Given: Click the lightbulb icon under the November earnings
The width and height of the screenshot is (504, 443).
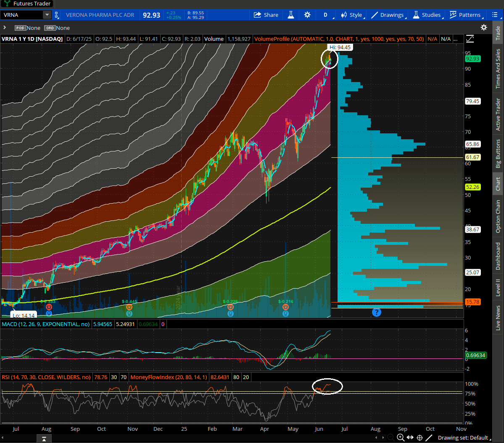Looking at the screenshot, I should click(x=129, y=313).
